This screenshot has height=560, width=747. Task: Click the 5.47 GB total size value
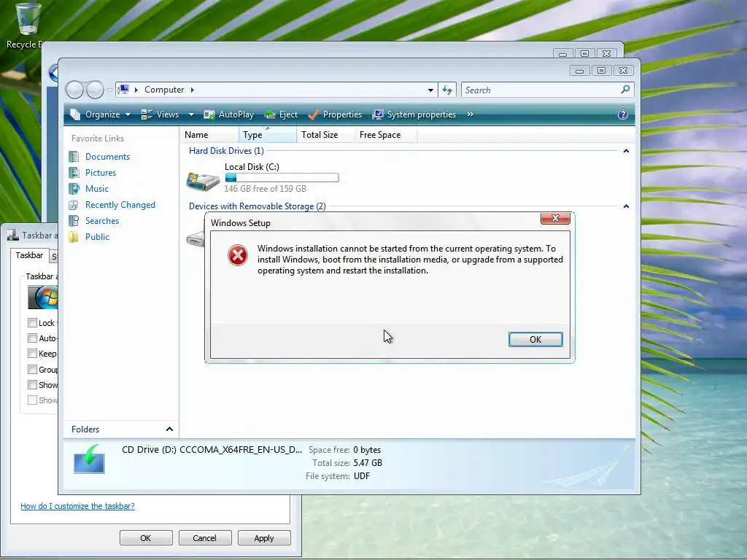coord(368,463)
